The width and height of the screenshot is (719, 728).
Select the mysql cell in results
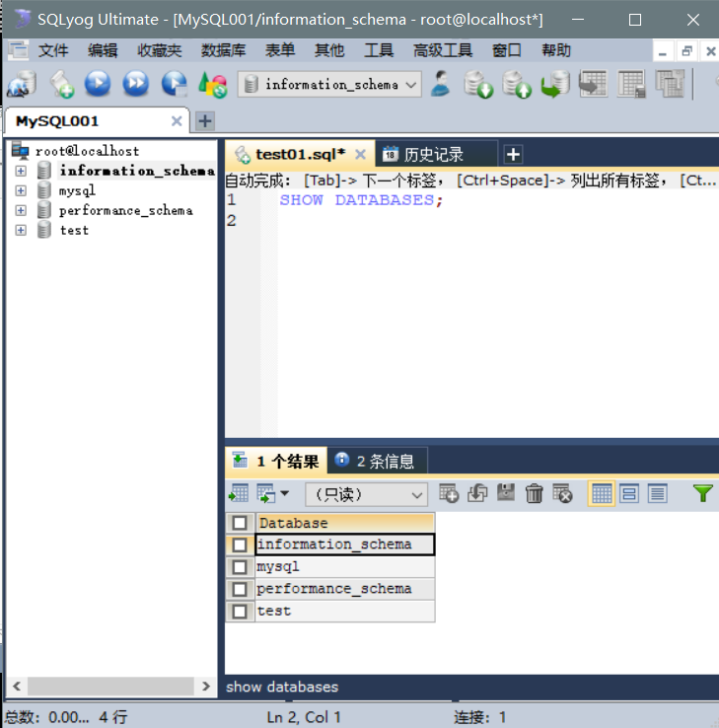(x=344, y=567)
